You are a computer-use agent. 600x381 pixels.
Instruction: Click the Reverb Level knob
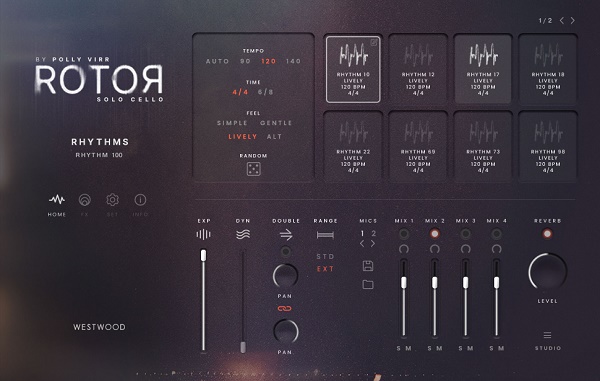[x=548, y=271]
